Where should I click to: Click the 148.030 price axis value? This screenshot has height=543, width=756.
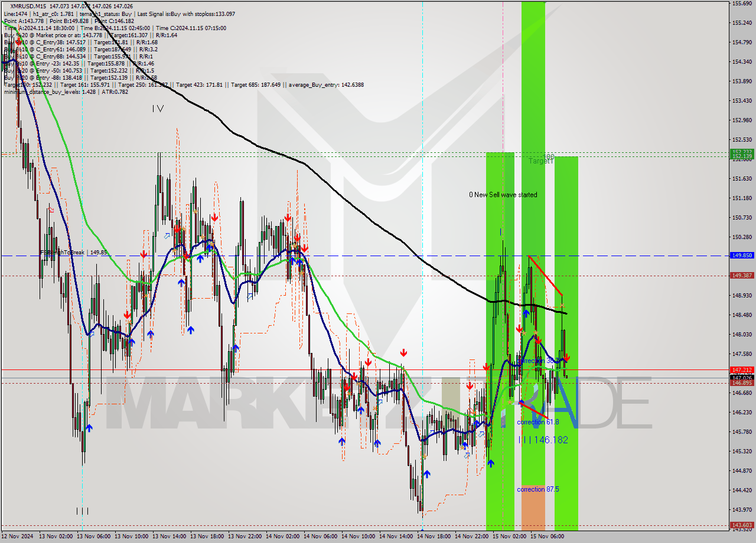click(x=742, y=335)
